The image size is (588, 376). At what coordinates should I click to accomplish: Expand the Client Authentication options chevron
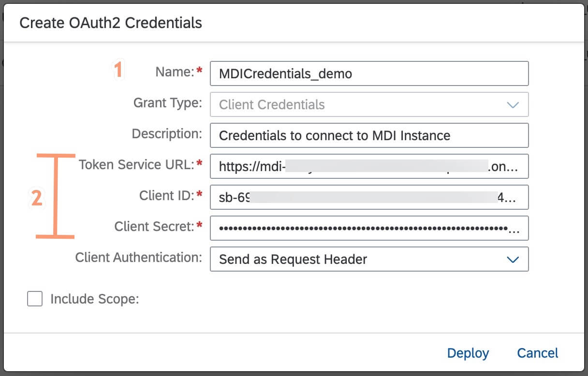[x=514, y=260]
